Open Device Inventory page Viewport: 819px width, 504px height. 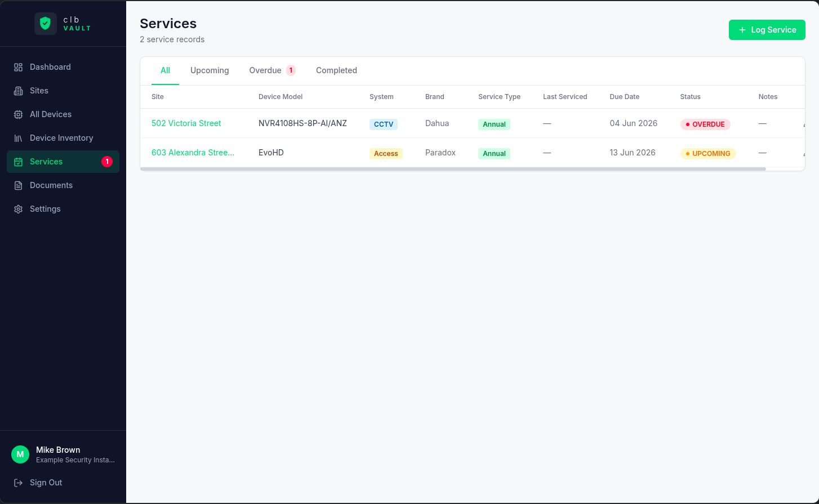tap(63, 138)
